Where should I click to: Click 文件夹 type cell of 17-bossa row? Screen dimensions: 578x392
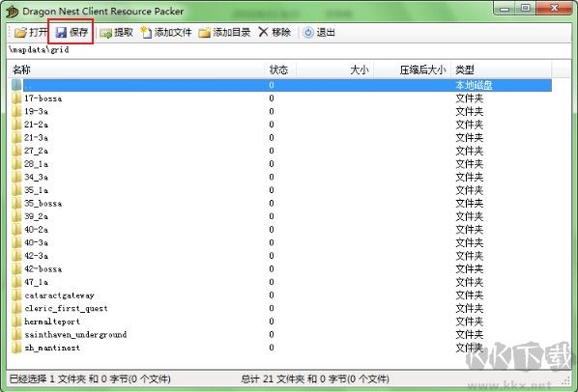[x=469, y=98]
